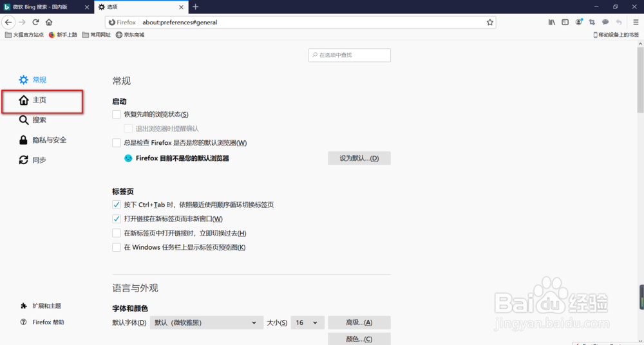Image resolution: width=644 pixels, height=345 pixels.
Task: Open the Firefox account icon
Action: click(579, 22)
